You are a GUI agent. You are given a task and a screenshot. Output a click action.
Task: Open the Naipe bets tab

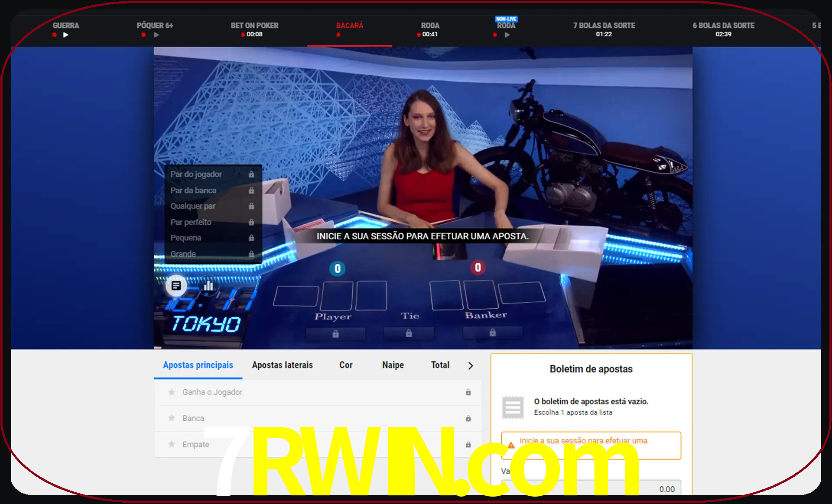393,365
